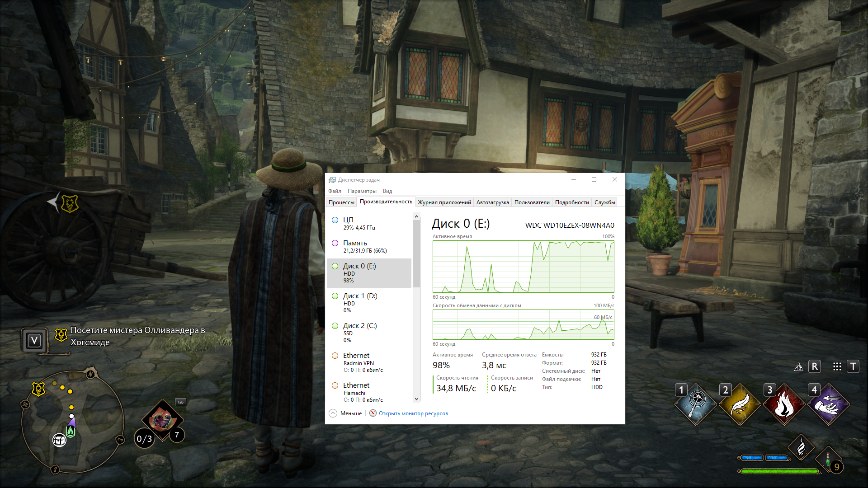
Task: Go to the Пользователи tab
Action: click(532, 202)
